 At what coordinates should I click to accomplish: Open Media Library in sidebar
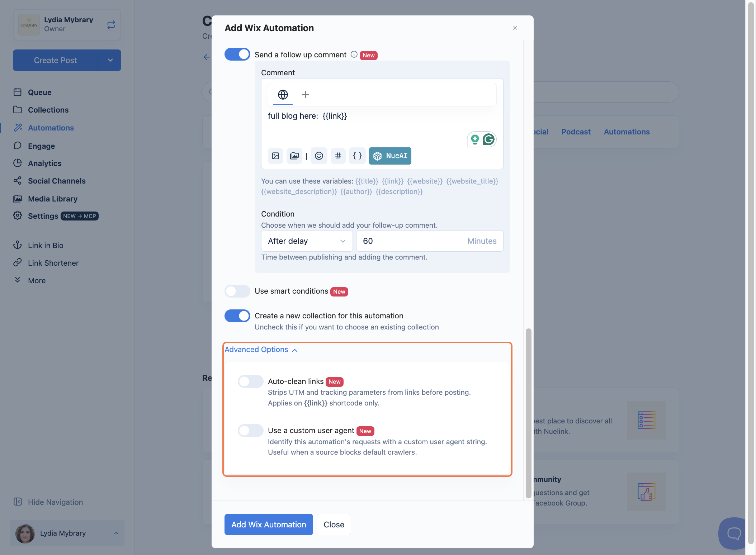[x=45, y=199]
